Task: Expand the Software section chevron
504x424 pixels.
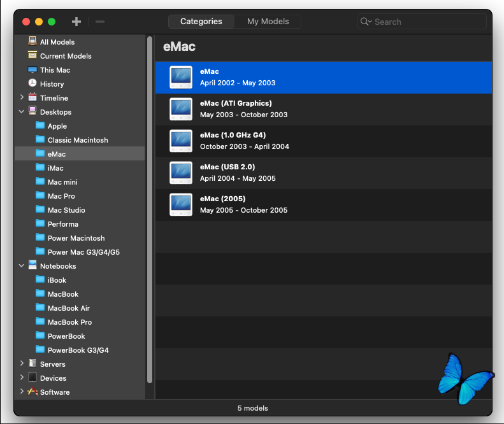Action: pos(22,391)
